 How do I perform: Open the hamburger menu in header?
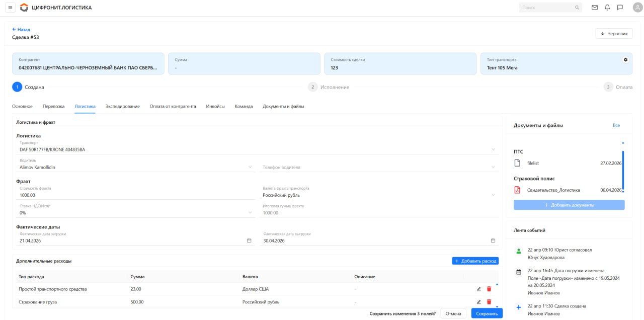click(10, 8)
